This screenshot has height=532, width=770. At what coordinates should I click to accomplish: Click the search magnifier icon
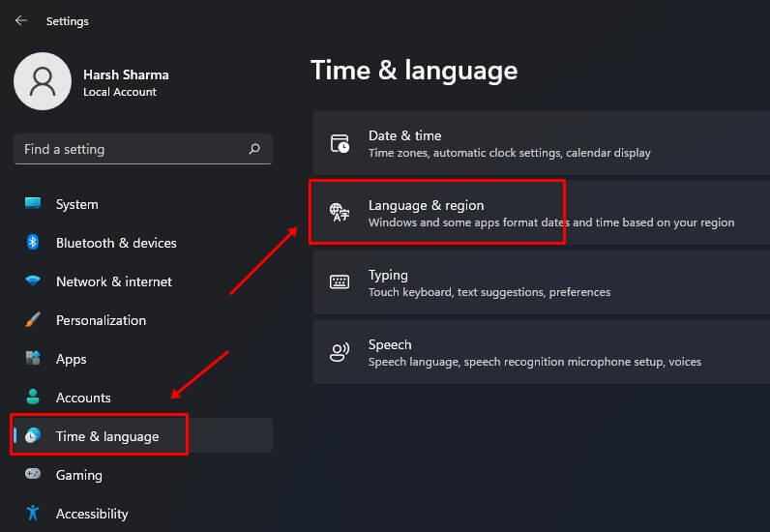[x=254, y=148]
